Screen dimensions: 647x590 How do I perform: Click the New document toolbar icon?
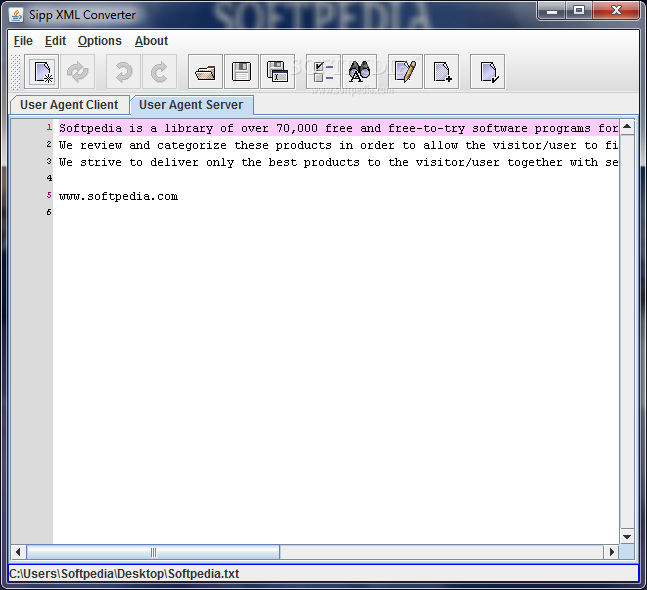coord(41,72)
